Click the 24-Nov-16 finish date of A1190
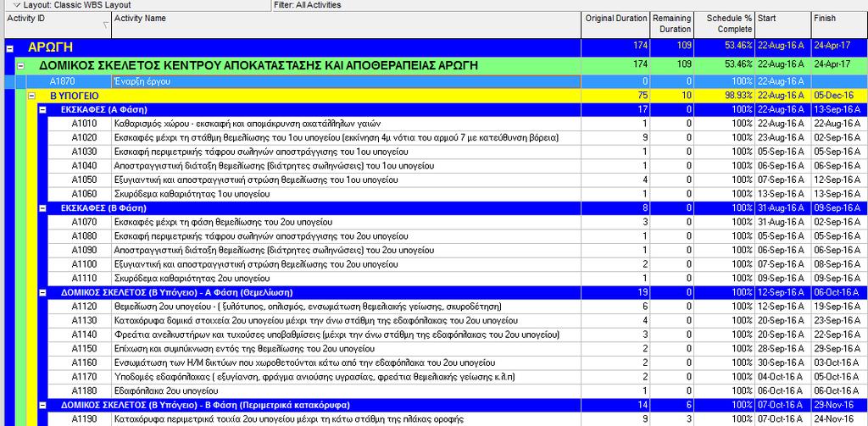Image resolution: width=868 pixels, height=426 pixels. (x=833, y=419)
